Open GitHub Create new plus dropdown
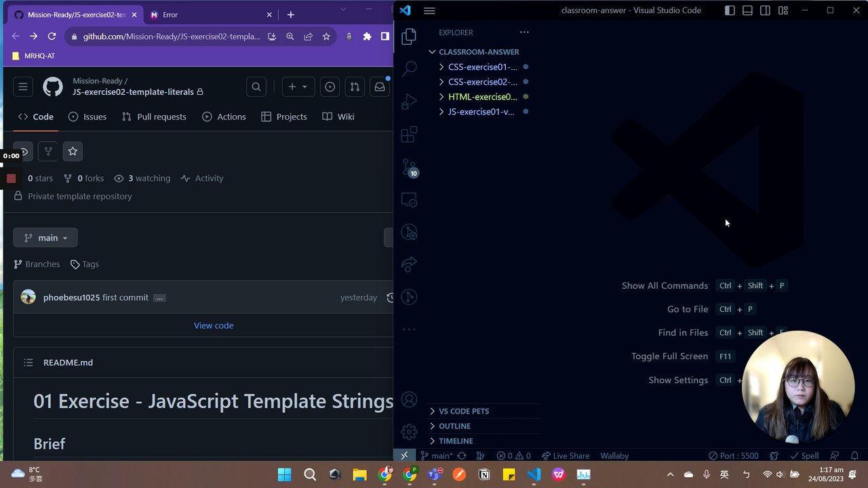 (x=298, y=87)
